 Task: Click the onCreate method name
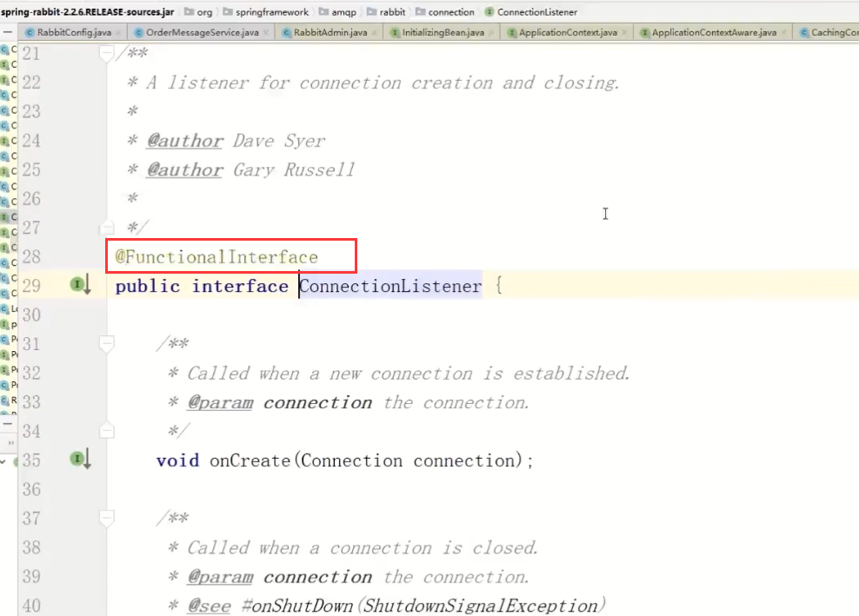click(250, 460)
